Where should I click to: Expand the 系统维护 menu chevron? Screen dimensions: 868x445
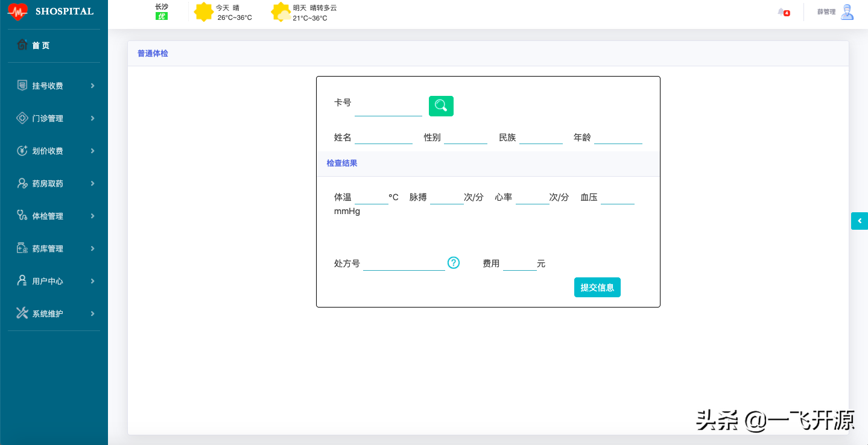click(92, 314)
